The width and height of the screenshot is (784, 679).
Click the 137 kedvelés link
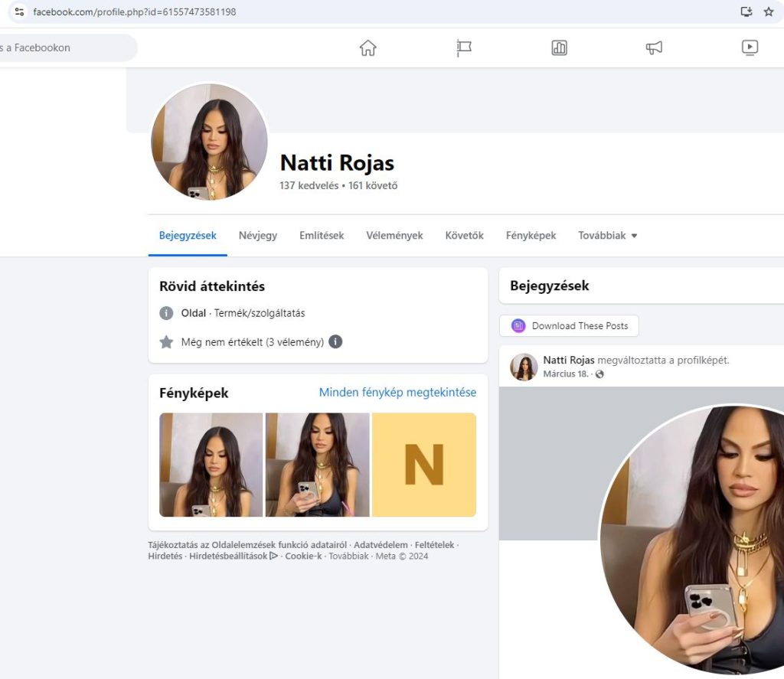point(309,185)
